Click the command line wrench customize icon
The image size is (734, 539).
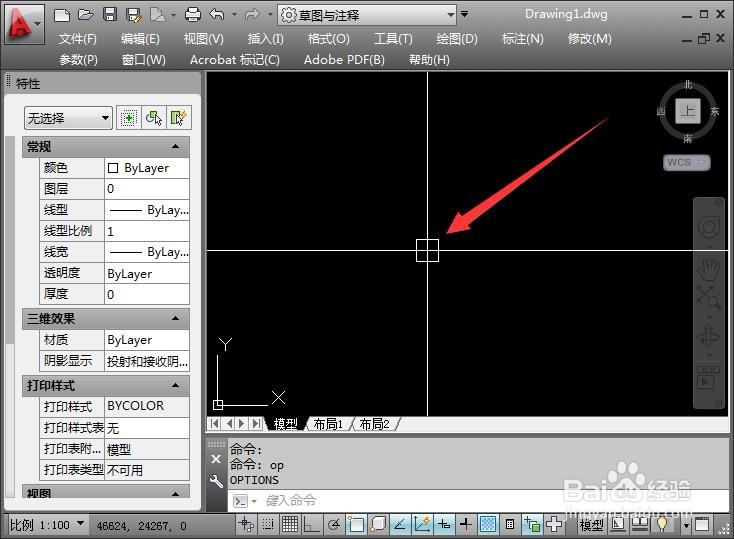click(x=216, y=481)
